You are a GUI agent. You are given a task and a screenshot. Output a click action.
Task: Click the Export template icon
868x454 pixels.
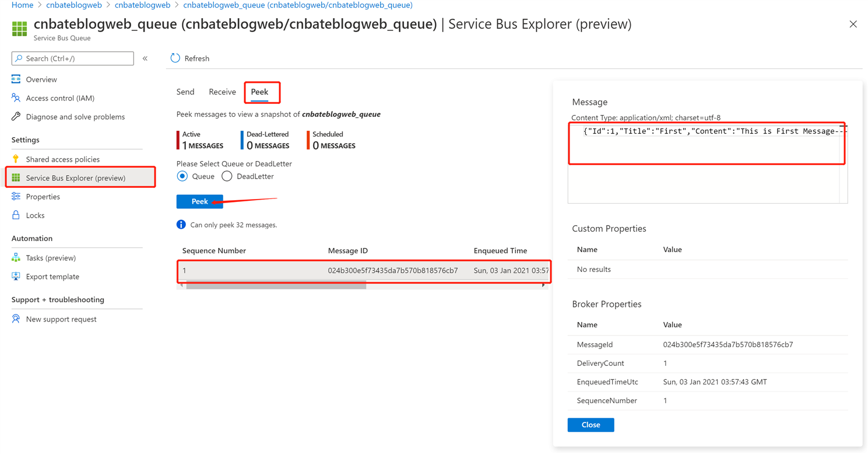click(16, 276)
